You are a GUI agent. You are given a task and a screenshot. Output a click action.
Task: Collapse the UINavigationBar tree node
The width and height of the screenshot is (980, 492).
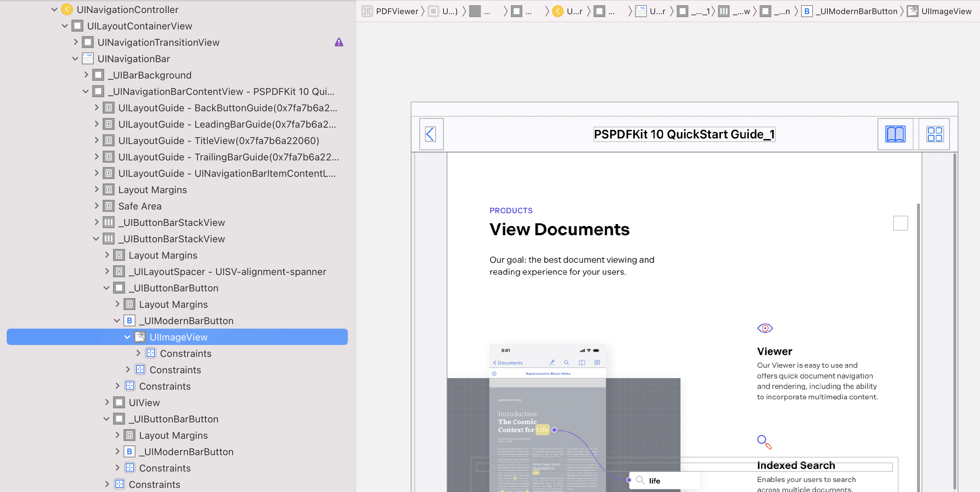tap(75, 58)
